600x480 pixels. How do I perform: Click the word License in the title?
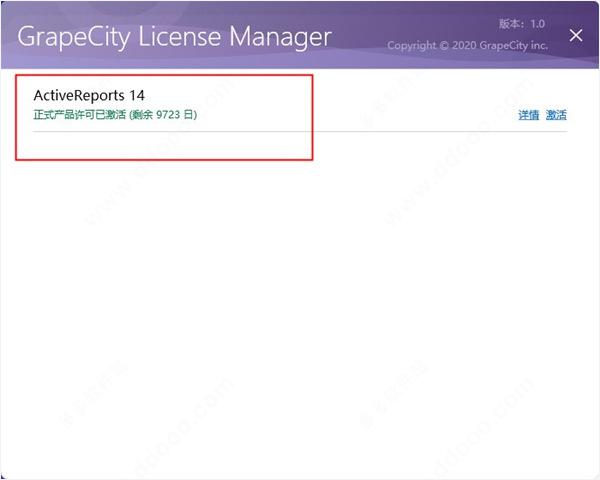click(179, 37)
